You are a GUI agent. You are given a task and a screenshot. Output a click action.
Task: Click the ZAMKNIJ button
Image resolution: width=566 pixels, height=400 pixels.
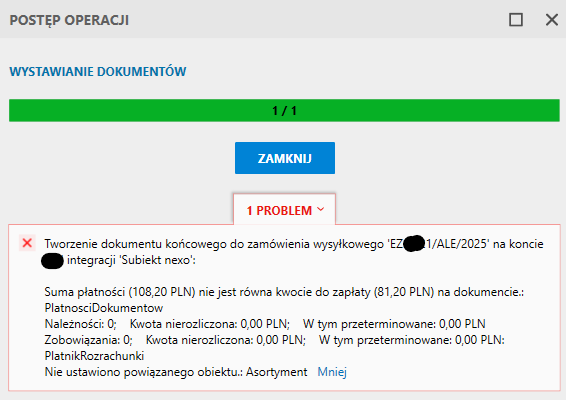(285, 158)
